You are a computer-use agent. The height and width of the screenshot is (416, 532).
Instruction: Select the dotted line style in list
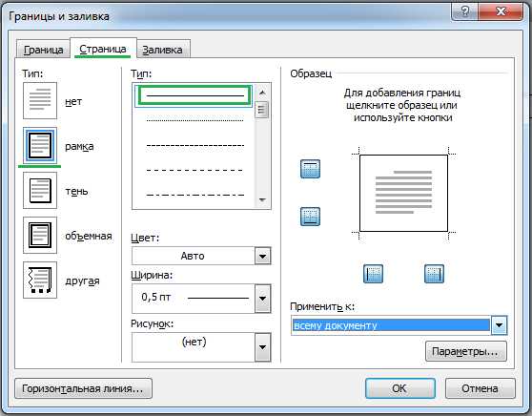194,120
